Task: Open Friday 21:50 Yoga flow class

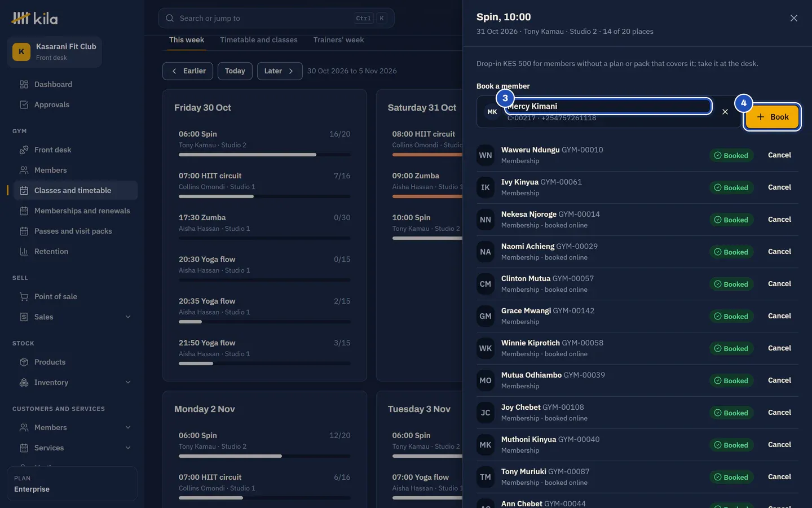Action: (x=264, y=352)
